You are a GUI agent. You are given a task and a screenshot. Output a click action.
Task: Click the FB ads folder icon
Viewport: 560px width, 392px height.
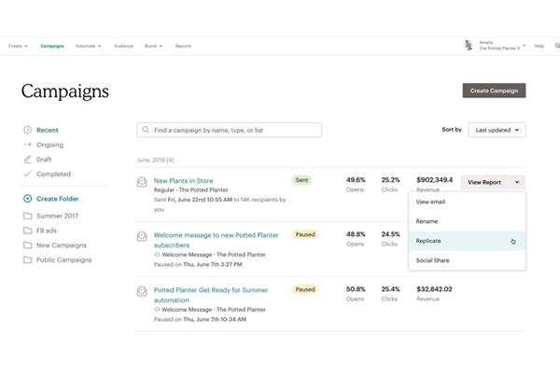(x=27, y=231)
